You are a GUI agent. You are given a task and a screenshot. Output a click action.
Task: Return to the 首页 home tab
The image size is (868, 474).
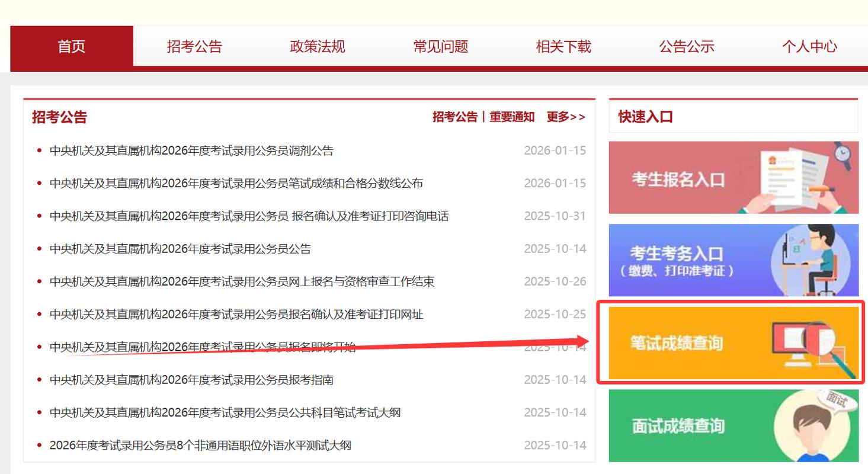pos(71,47)
